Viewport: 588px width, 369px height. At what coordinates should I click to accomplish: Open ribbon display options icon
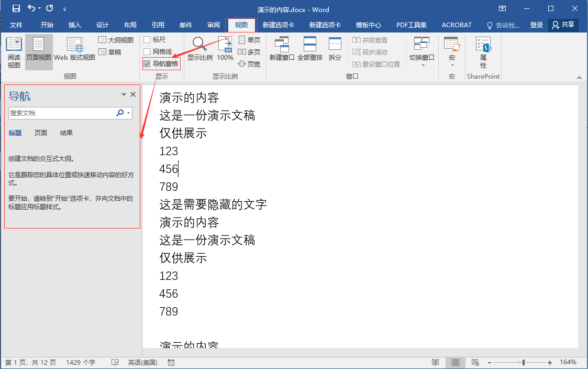[502, 8]
